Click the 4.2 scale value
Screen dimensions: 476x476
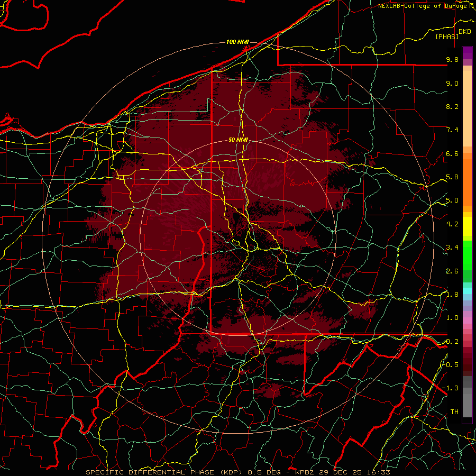click(452, 224)
